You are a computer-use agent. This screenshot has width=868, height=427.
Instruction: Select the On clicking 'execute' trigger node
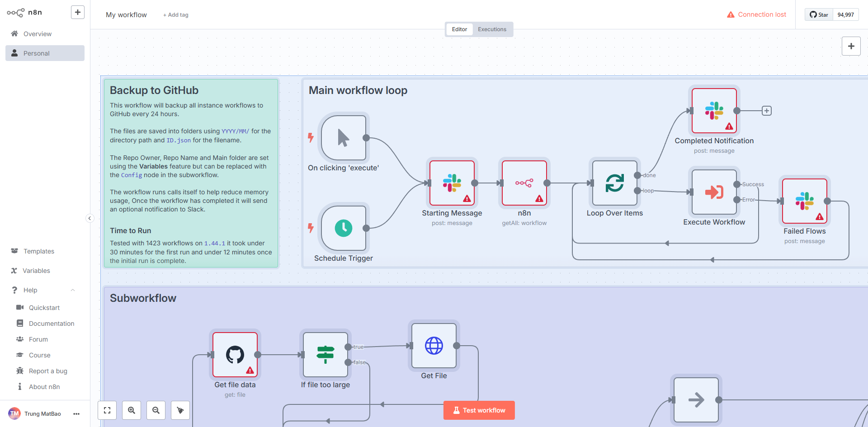(344, 138)
